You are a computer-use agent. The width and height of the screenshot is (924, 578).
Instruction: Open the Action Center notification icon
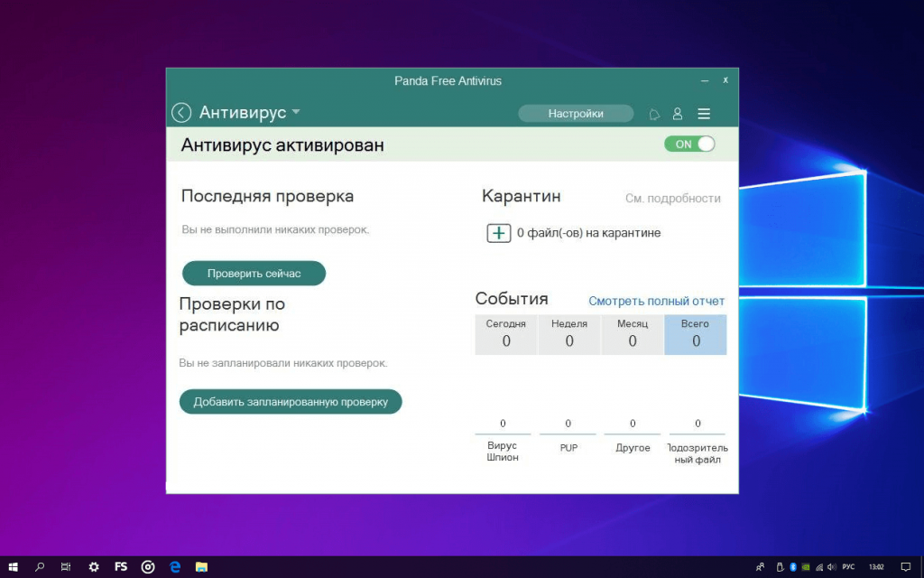[906, 567]
